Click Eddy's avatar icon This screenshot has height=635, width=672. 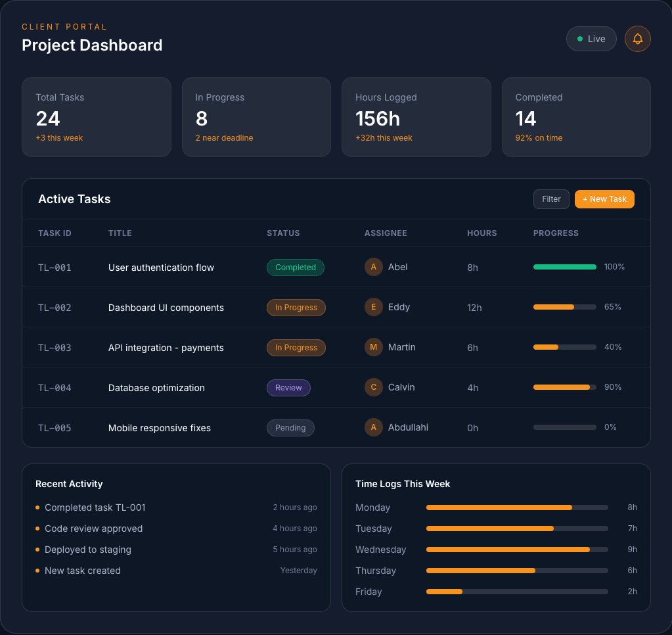373,307
